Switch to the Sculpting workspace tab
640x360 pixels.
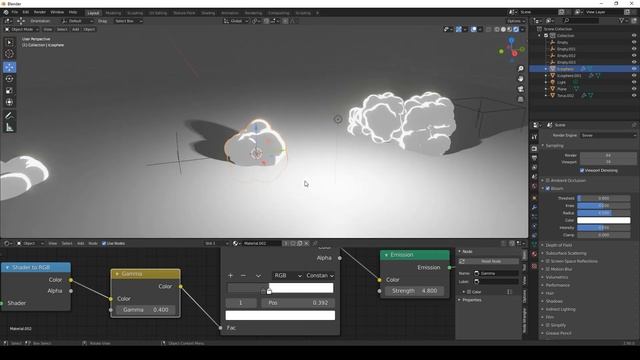(135, 13)
